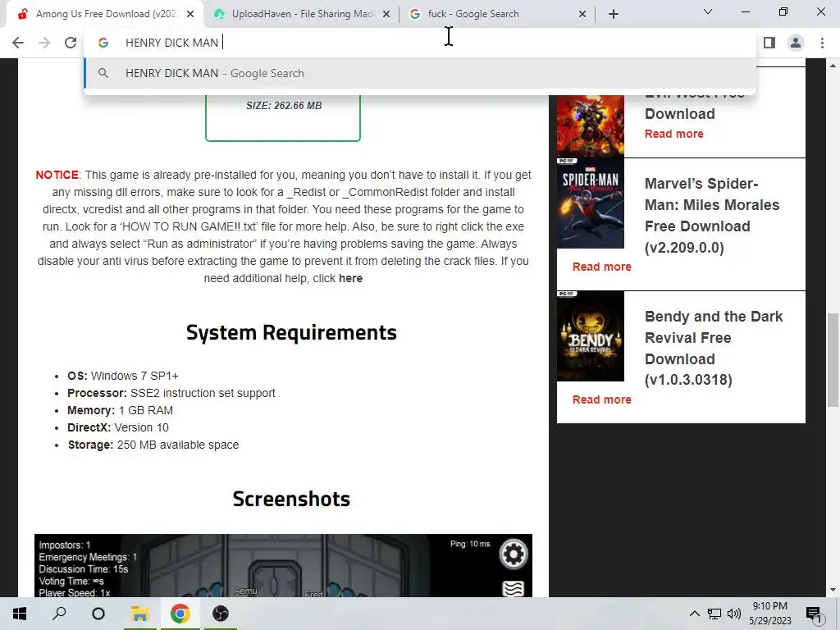
Task: Open Read more under Spider-Man Miles Morales
Action: (x=601, y=267)
